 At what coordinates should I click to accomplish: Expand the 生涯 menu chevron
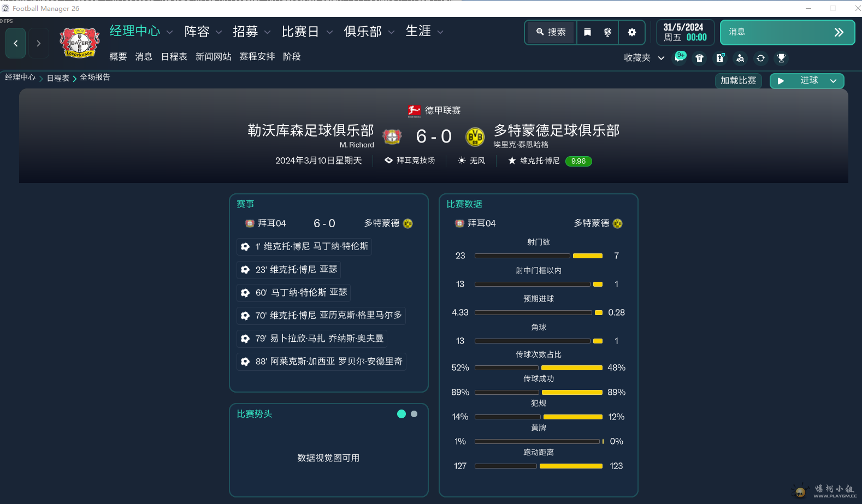(x=440, y=32)
